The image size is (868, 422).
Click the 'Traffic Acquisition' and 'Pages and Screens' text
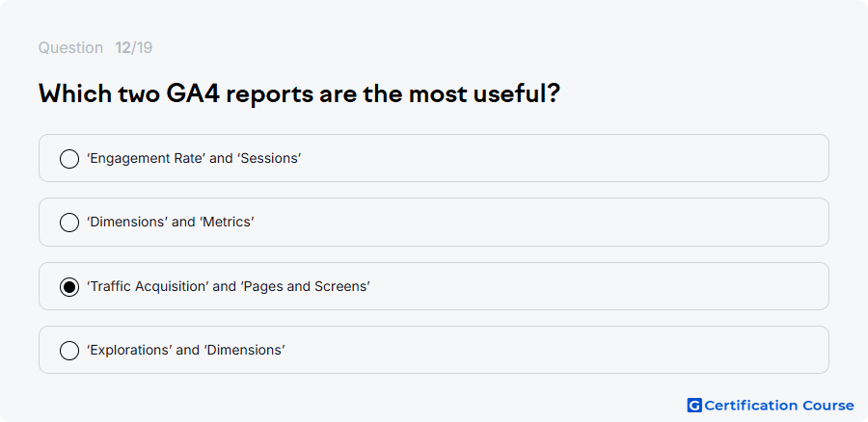(228, 286)
